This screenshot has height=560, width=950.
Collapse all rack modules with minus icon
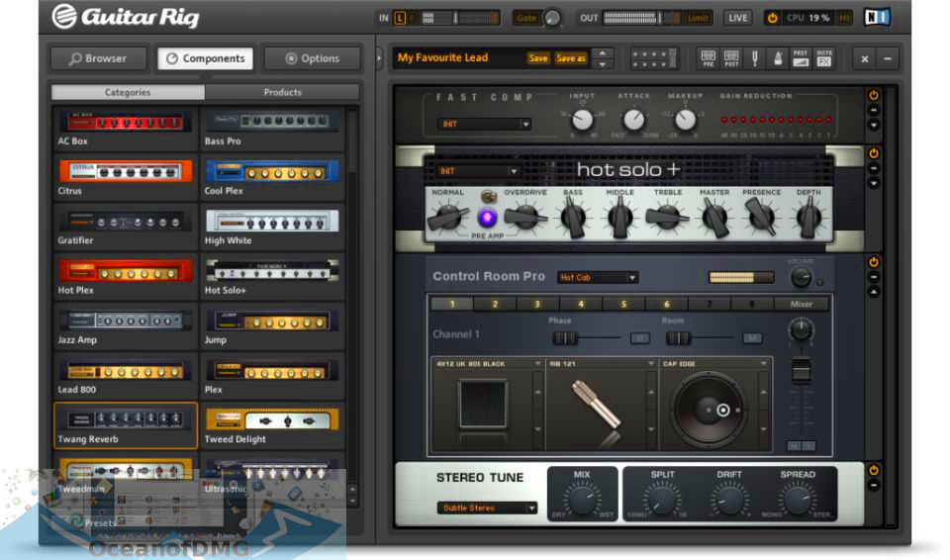888,58
